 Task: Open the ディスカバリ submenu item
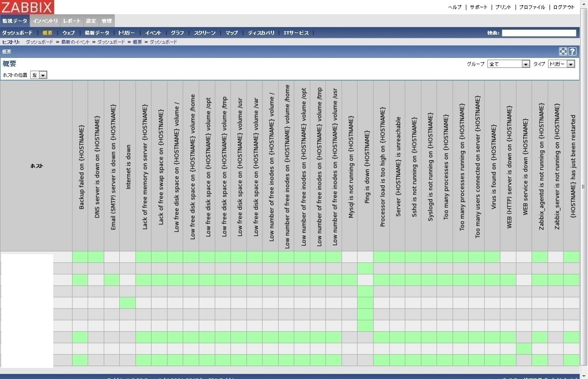coord(261,33)
